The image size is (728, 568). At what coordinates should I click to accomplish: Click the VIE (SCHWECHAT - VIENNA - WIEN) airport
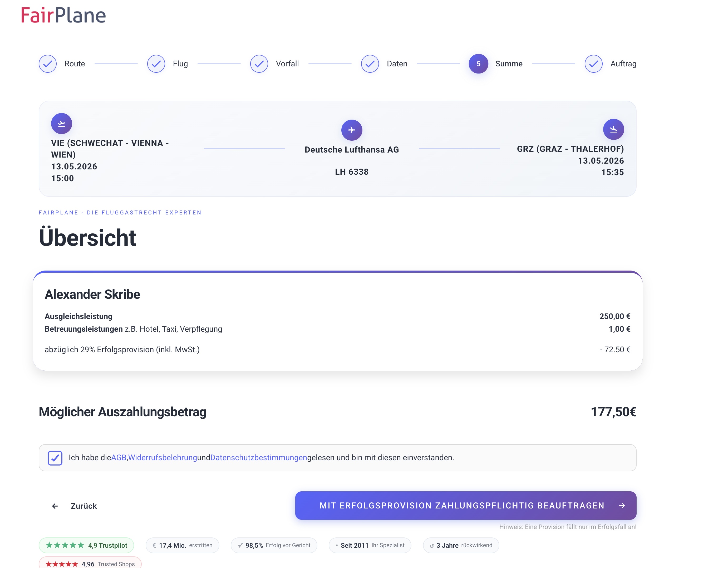[110, 149]
